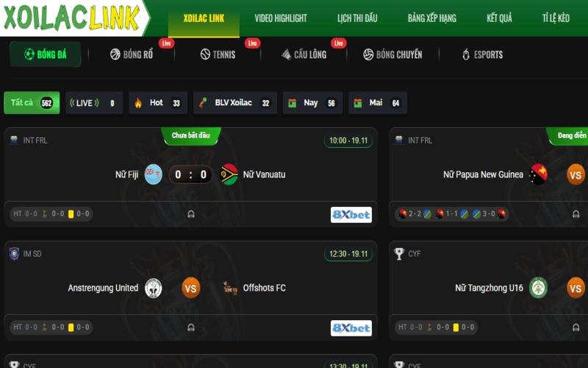Show Hot matches filter
Viewport: 588px width, 368px height.
tap(158, 103)
